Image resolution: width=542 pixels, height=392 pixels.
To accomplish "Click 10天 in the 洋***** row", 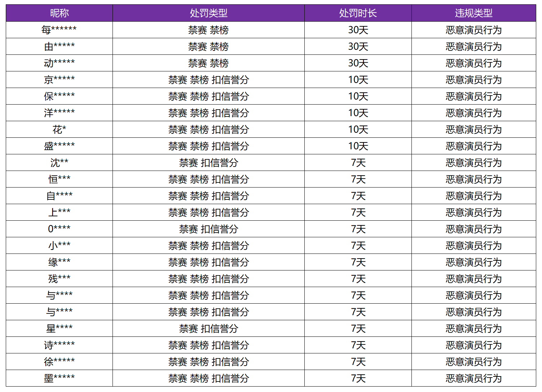I will click(358, 113).
